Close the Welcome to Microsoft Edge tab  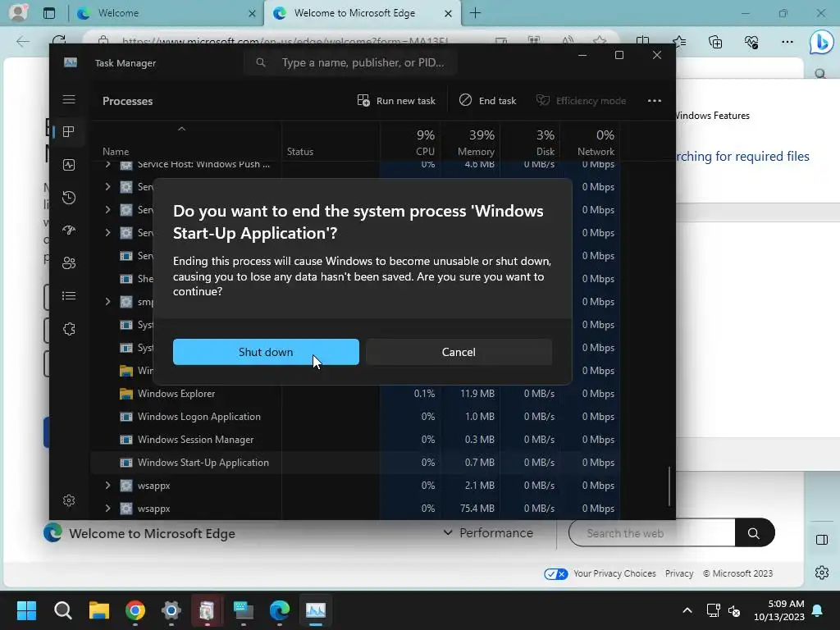[x=449, y=13]
